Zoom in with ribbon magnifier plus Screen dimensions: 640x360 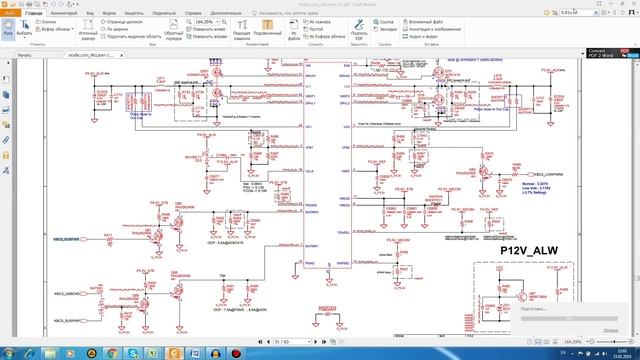[224, 22]
